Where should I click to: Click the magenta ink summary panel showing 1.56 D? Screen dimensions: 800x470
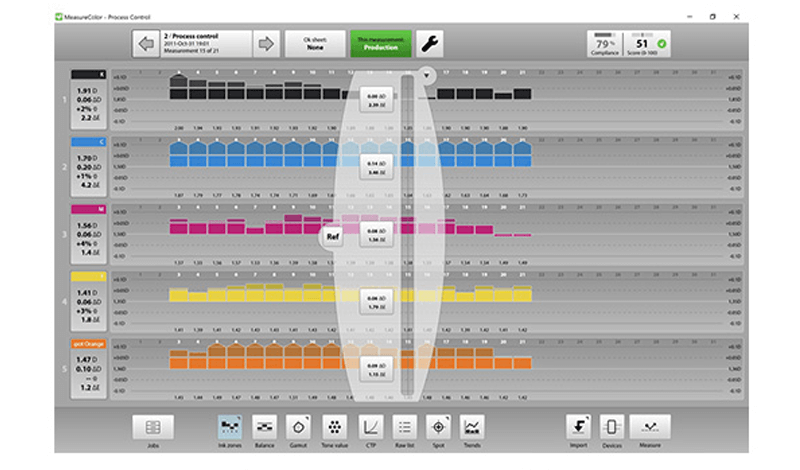point(88,239)
